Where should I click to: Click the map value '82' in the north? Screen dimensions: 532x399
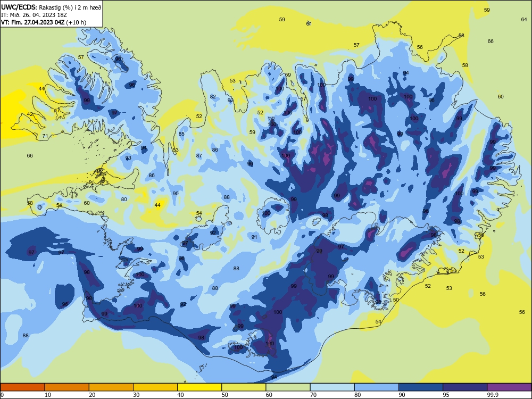(213, 96)
